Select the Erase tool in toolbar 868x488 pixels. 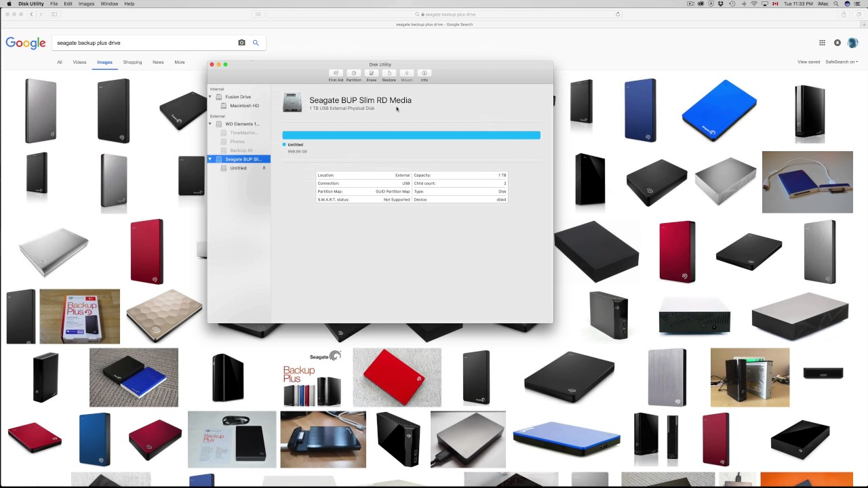(x=371, y=75)
